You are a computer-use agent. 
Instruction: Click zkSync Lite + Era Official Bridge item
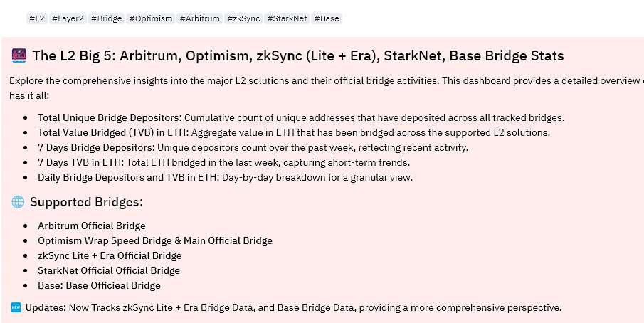[x=110, y=255]
